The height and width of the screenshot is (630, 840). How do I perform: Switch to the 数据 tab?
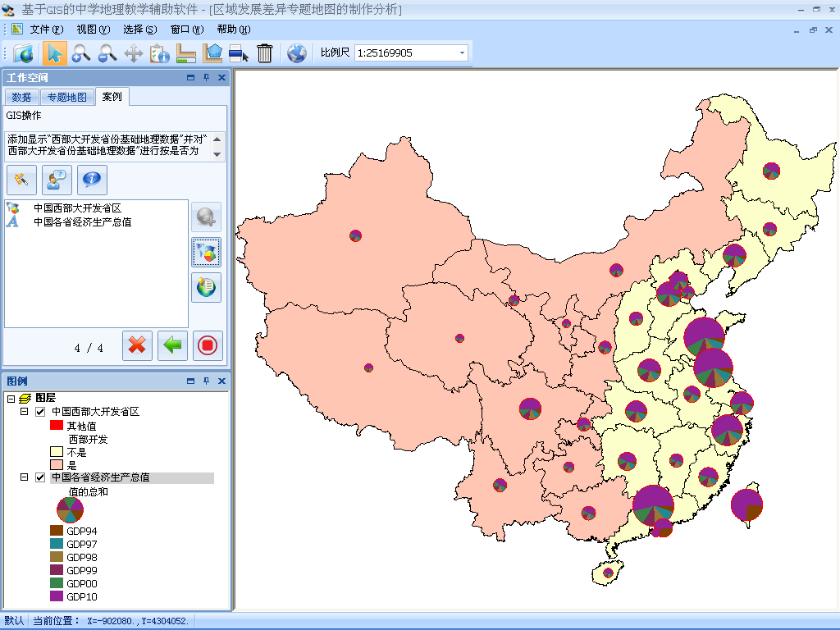coord(21,97)
